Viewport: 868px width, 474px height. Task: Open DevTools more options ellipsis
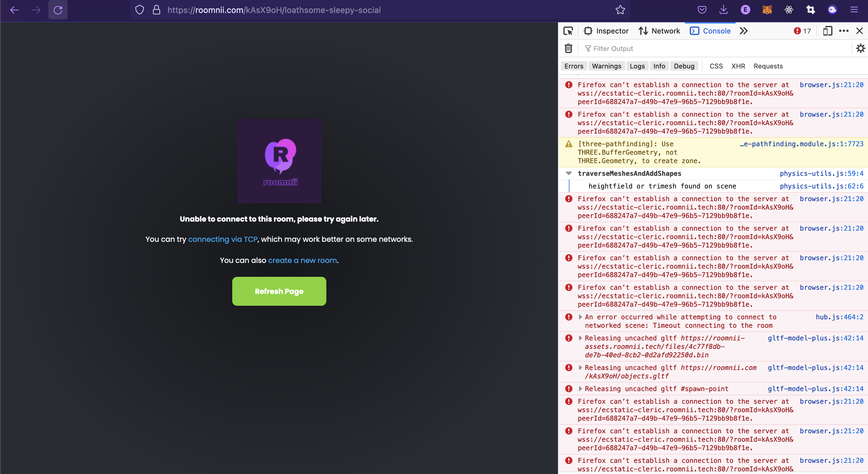[844, 31]
